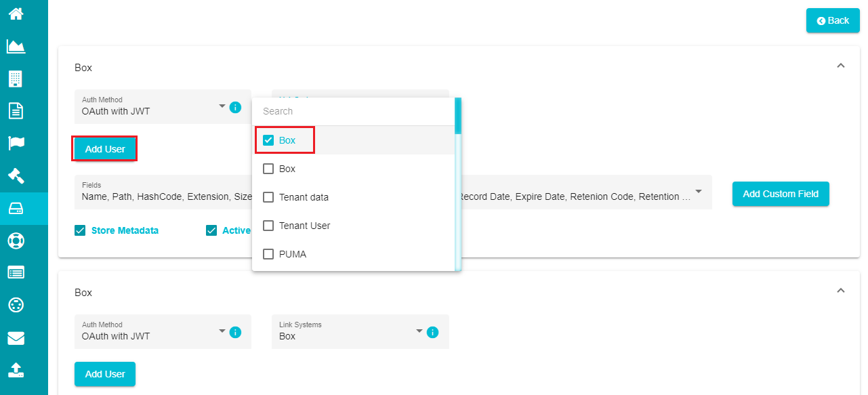Toggle the Store Metadata checkbox
The height and width of the screenshot is (395, 868).
[80, 230]
